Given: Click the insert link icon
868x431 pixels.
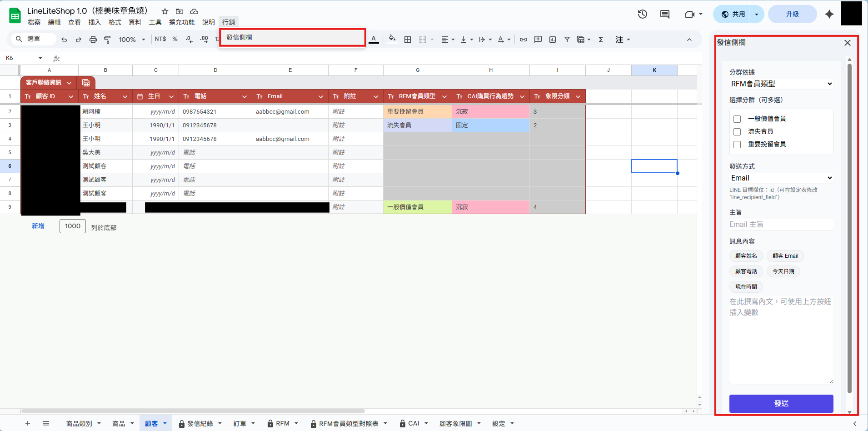Looking at the screenshot, I should point(524,40).
